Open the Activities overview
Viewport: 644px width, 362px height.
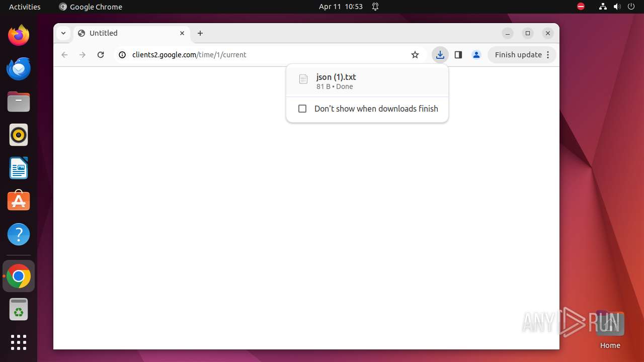coord(25,7)
